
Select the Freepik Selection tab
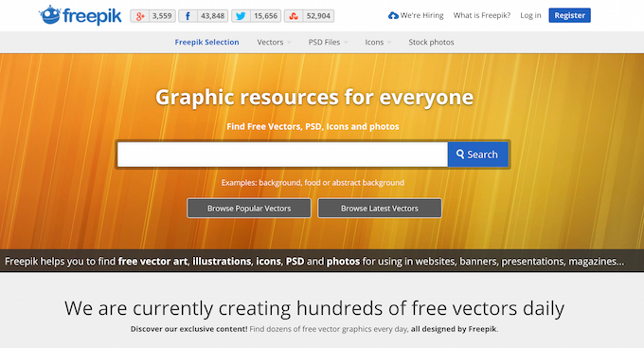[x=206, y=42]
